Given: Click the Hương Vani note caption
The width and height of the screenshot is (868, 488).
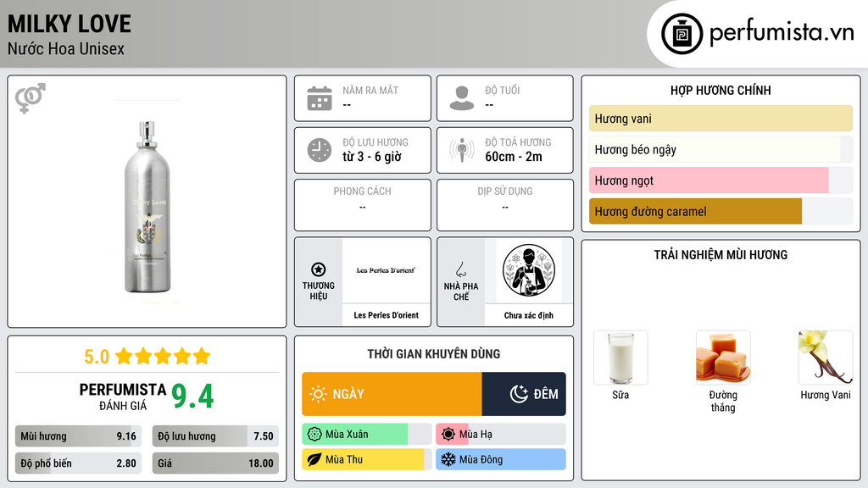Looking at the screenshot, I should click(826, 395).
